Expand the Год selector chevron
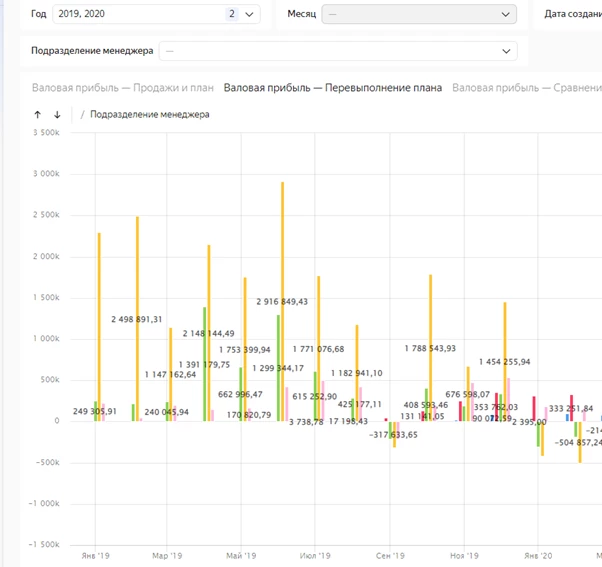Image resolution: width=602 pixels, height=567 pixels. 249,14
